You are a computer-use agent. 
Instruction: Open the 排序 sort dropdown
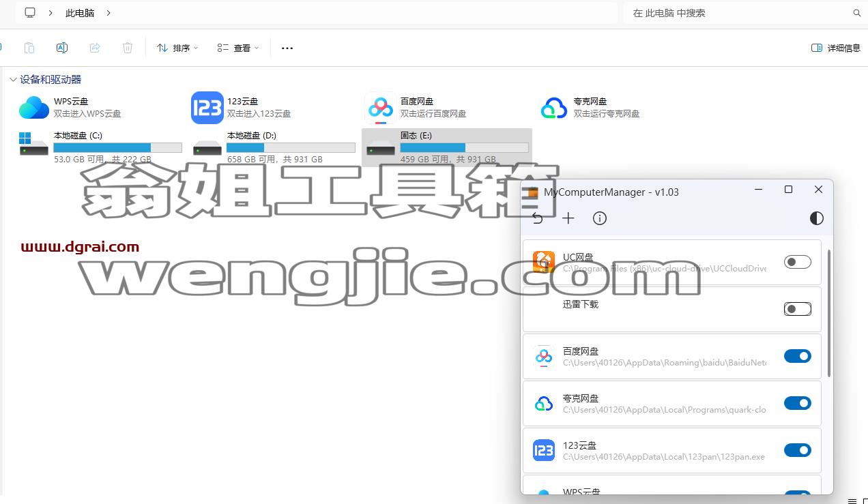point(177,48)
